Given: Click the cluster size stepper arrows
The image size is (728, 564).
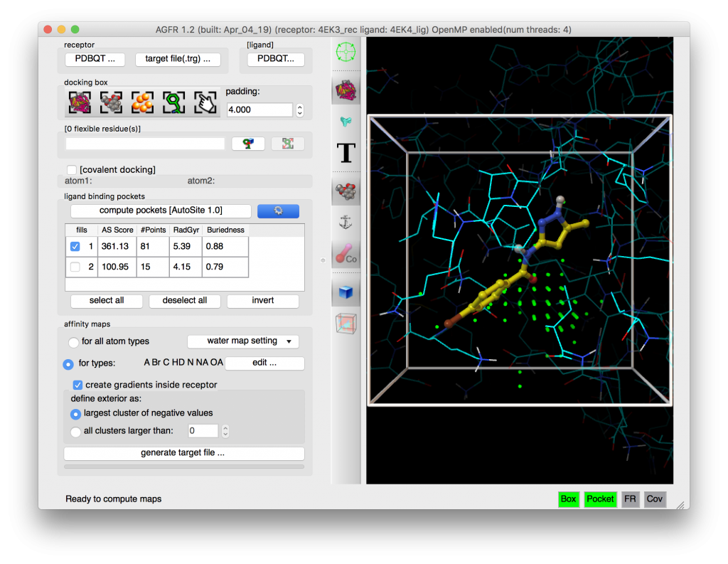Looking at the screenshot, I should click(224, 430).
